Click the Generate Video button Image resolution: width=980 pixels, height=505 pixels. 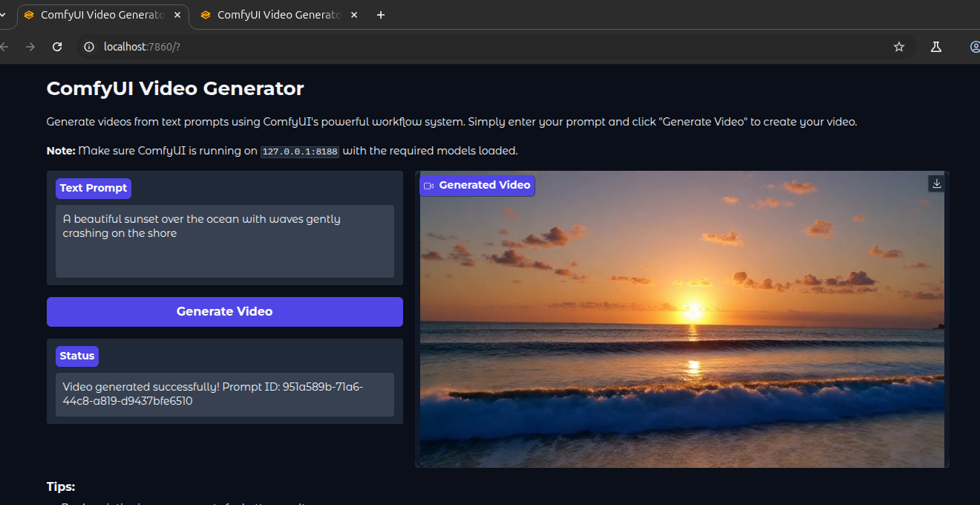click(x=225, y=312)
